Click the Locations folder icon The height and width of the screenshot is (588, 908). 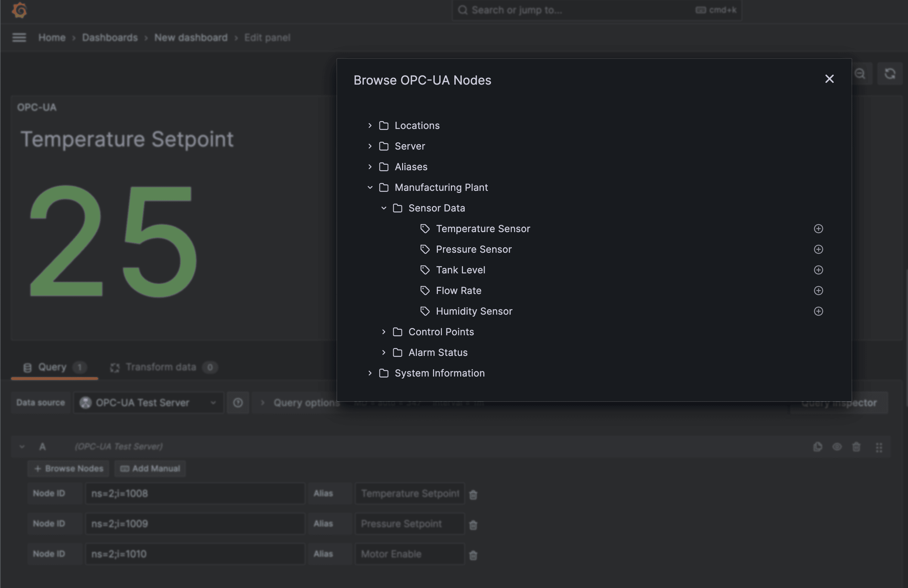tap(383, 126)
